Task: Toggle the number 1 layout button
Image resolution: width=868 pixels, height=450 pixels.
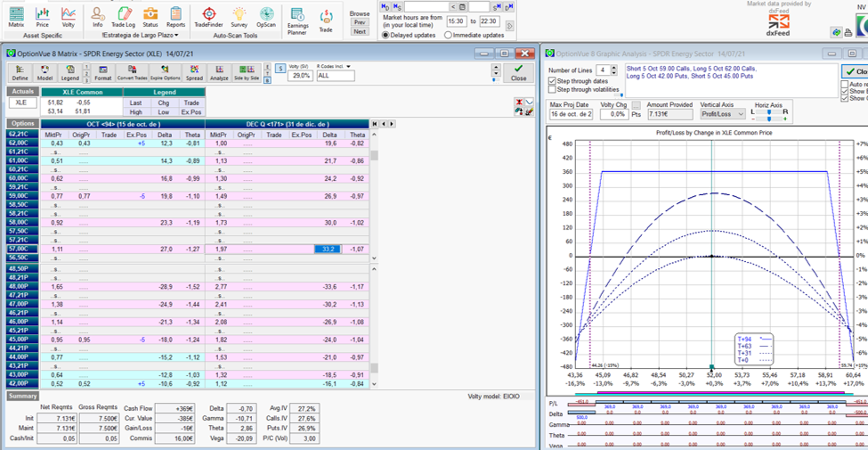Action: click(x=86, y=67)
